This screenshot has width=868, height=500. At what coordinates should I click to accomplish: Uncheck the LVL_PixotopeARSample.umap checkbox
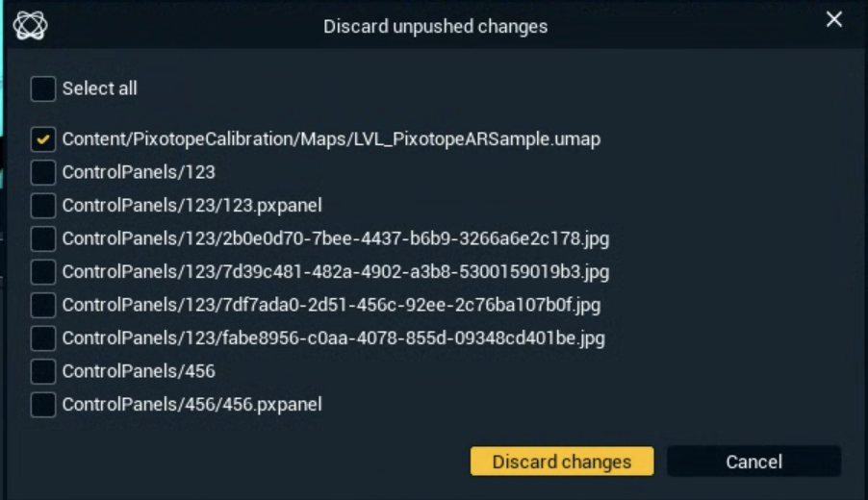pos(43,139)
